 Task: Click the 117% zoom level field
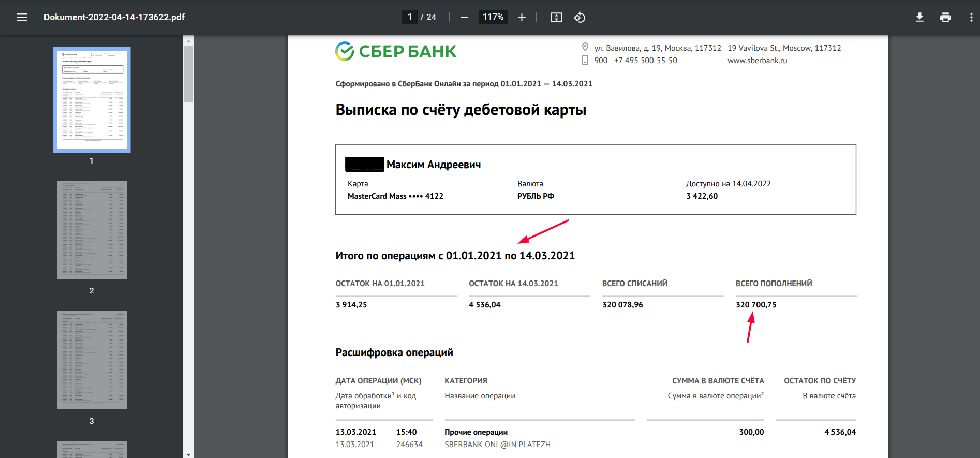[x=493, y=17]
